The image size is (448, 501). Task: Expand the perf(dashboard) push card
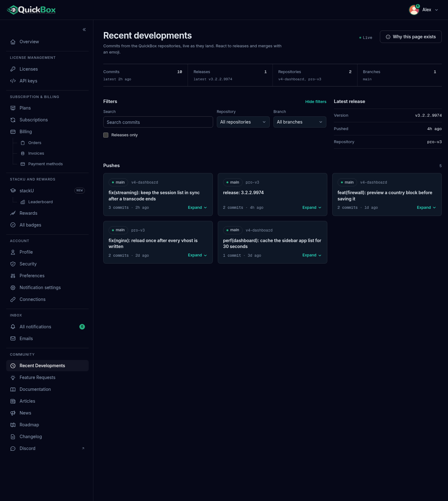click(312, 255)
